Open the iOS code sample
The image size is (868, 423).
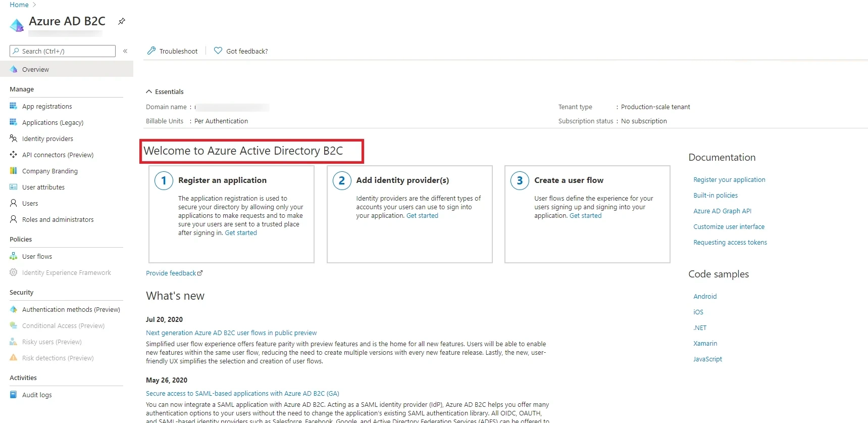click(x=698, y=312)
